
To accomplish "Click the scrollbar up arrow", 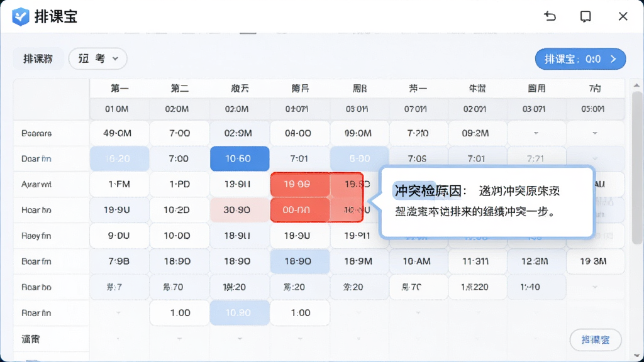I will (x=637, y=85).
